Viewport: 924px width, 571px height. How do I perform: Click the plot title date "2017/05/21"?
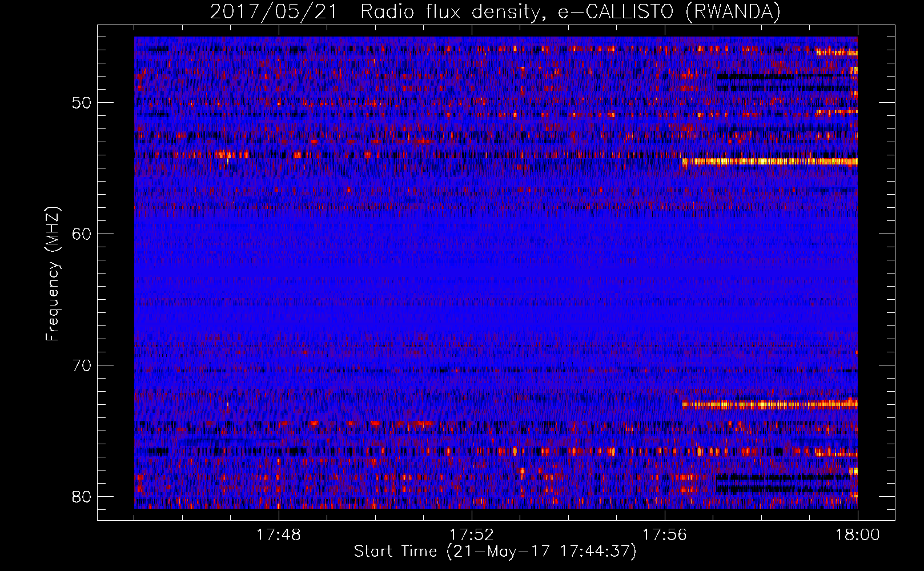coord(274,12)
